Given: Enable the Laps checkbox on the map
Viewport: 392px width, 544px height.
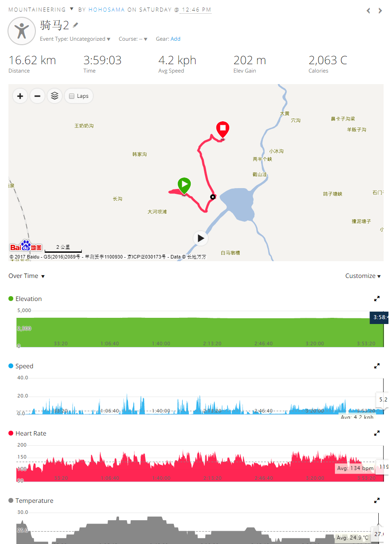Looking at the screenshot, I should [72, 96].
